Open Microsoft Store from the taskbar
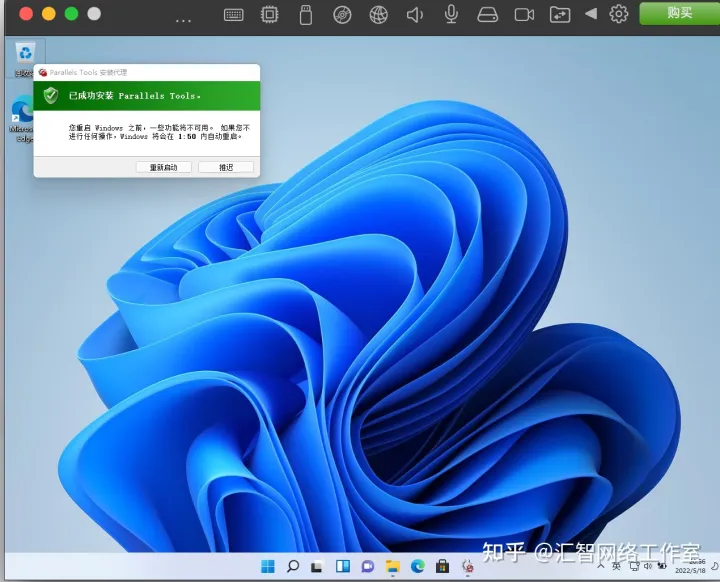Image resolution: width=720 pixels, height=582 pixels. pos(442,566)
